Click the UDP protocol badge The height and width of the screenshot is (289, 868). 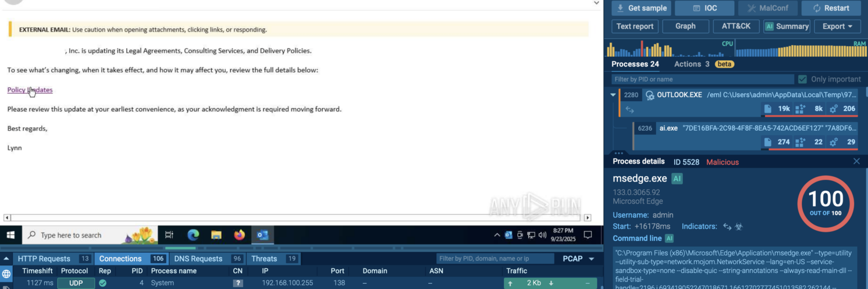tap(76, 283)
